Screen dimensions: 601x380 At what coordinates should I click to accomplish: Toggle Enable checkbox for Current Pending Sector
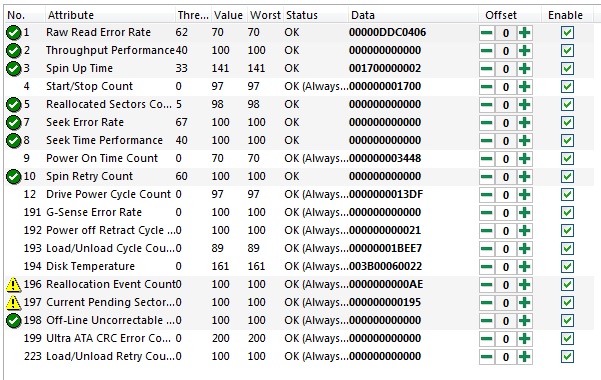[567, 303]
